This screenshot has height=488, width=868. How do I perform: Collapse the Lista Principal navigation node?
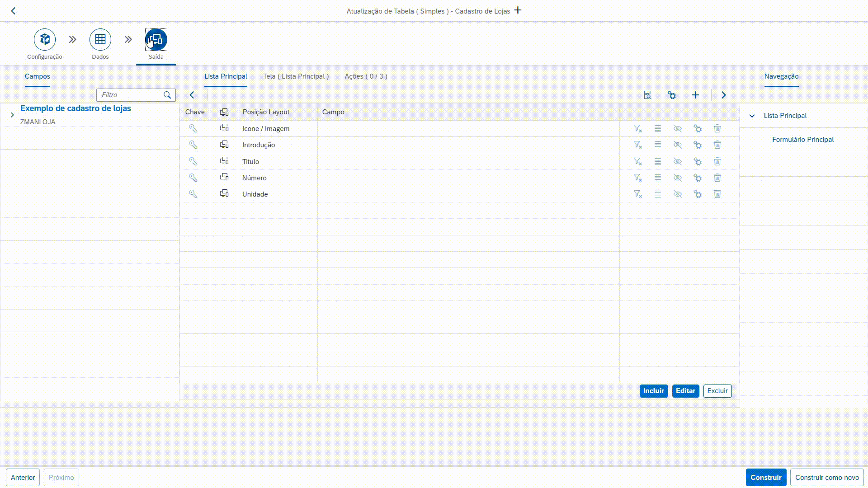tap(752, 116)
